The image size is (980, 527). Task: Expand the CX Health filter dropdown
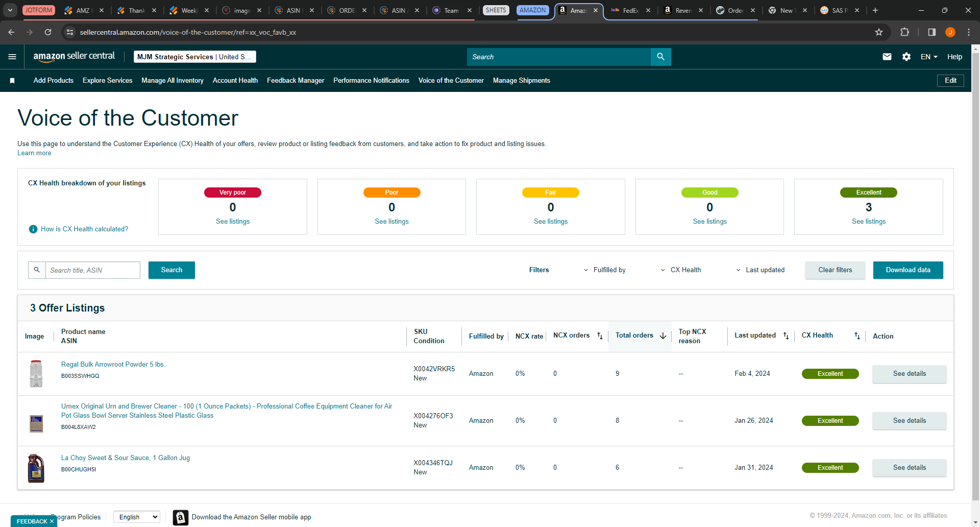681,270
